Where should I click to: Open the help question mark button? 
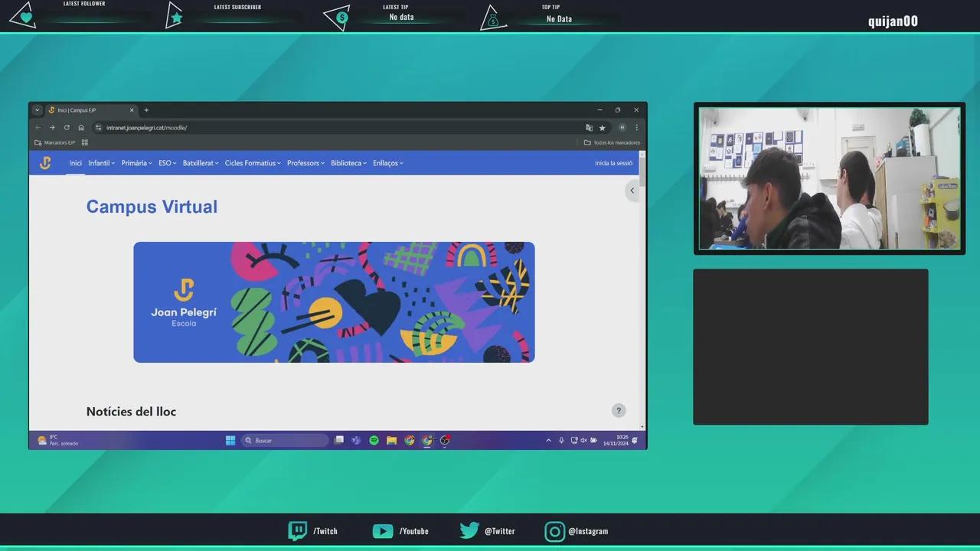click(x=619, y=411)
